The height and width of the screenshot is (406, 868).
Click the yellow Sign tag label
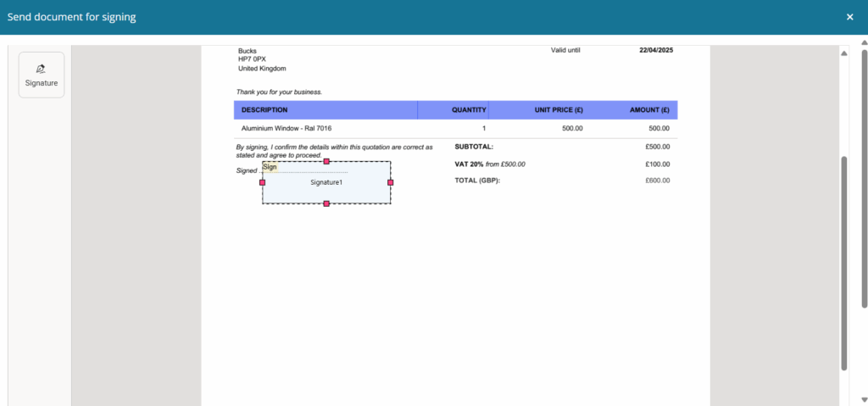270,167
